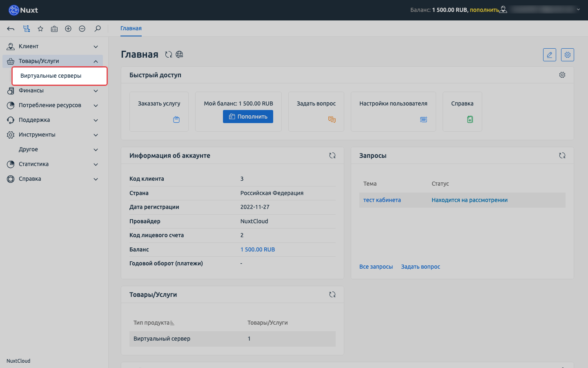588x368 pixels.
Task: Refresh the Запросы panel
Action: [x=562, y=155]
